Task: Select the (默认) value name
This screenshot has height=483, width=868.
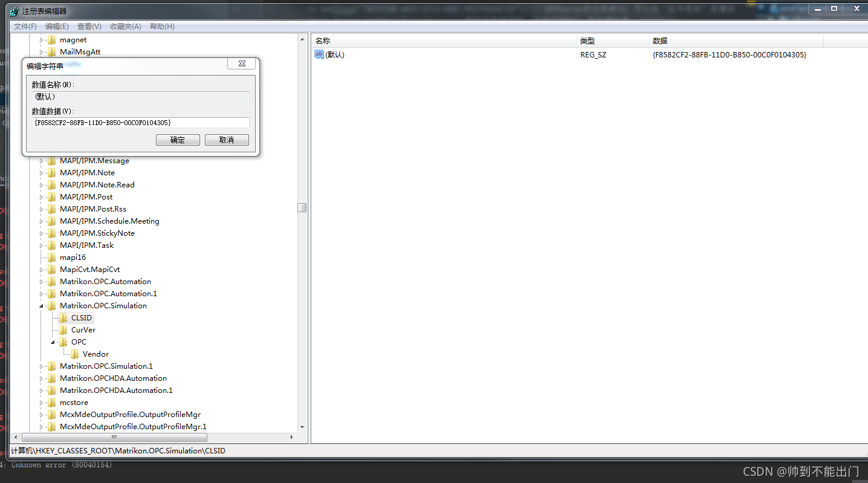Action: pos(335,55)
